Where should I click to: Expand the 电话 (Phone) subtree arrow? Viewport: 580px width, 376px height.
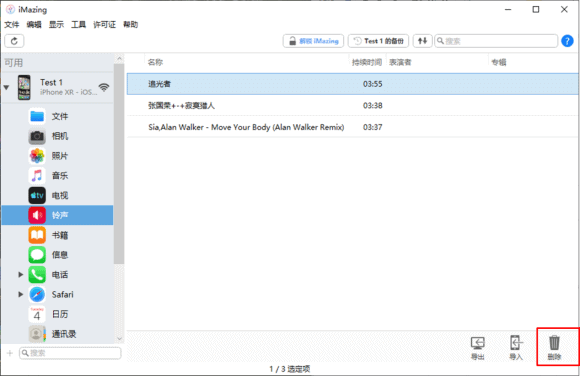(x=21, y=275)
